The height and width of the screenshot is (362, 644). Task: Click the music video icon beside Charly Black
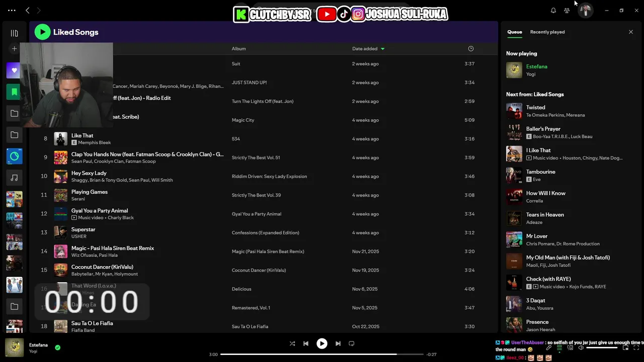pyautogui.click(x=74, y=218)
